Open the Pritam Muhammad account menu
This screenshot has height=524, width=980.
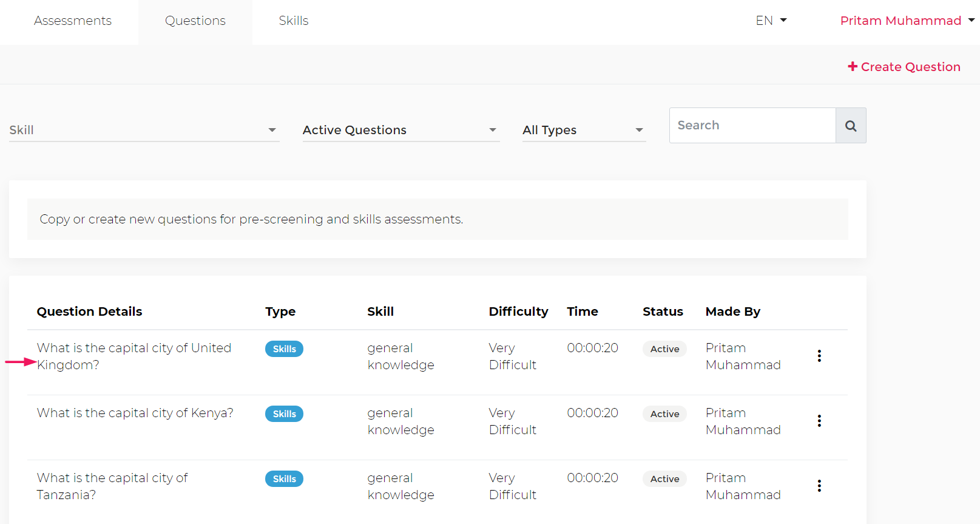(907, 21)
